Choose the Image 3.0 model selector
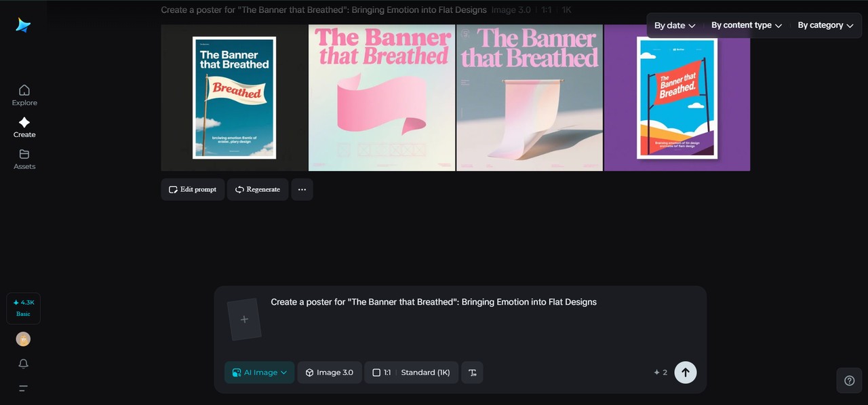The image size is (868, 405). coord(330,372)
